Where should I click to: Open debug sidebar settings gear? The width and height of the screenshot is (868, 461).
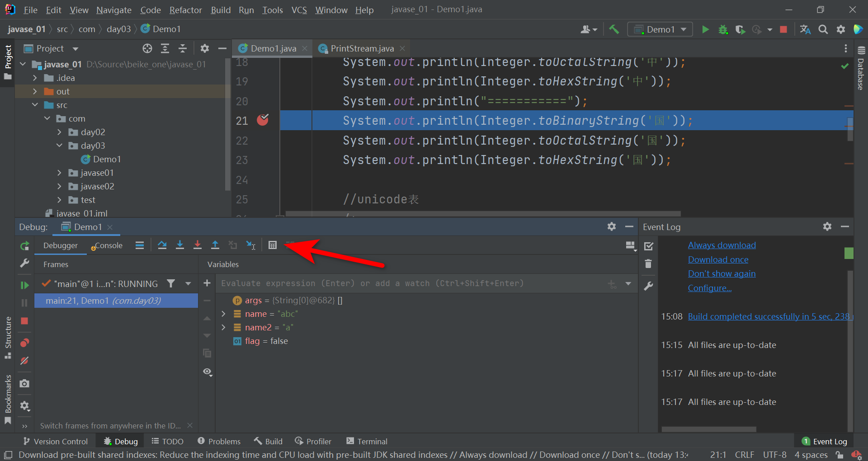24,406
